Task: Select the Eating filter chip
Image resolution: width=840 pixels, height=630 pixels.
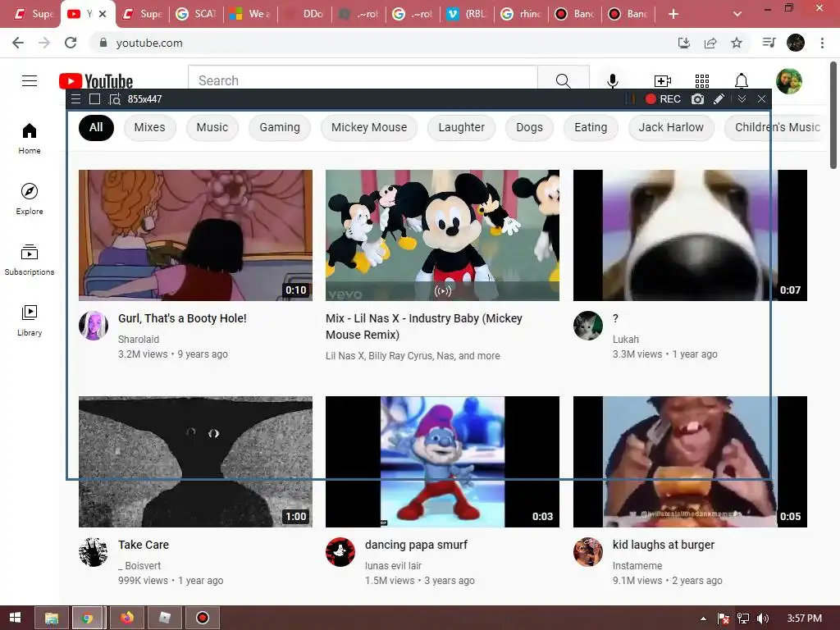Action: [x=591, y=127]
